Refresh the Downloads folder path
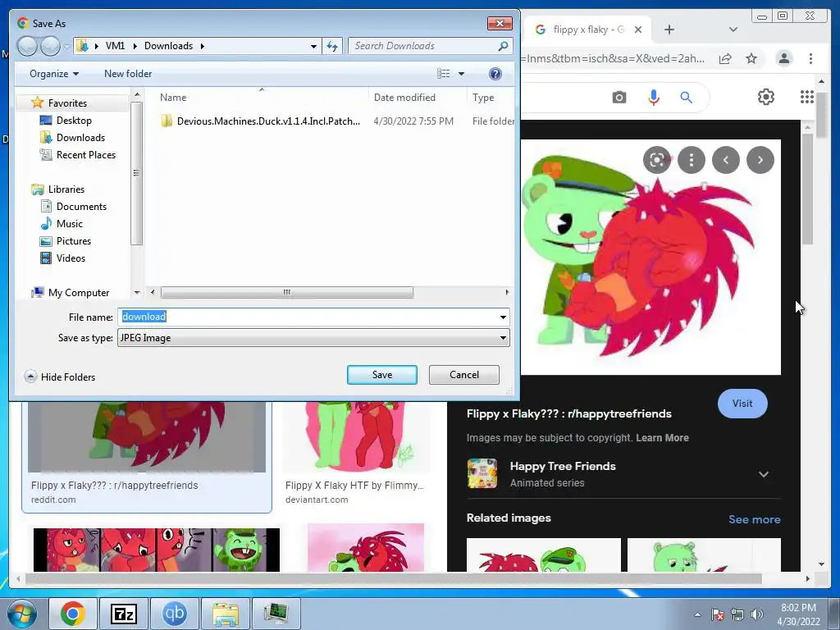Image resolution: width=840 pixels, height=630 pixels. 332,46
